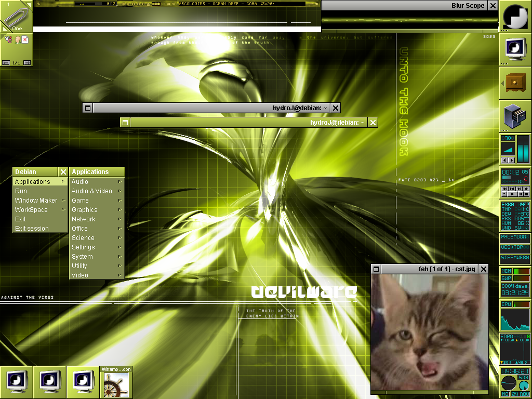Open the wooden drawer dock icon
Screen dimensions: 532x399
(515, 83)
